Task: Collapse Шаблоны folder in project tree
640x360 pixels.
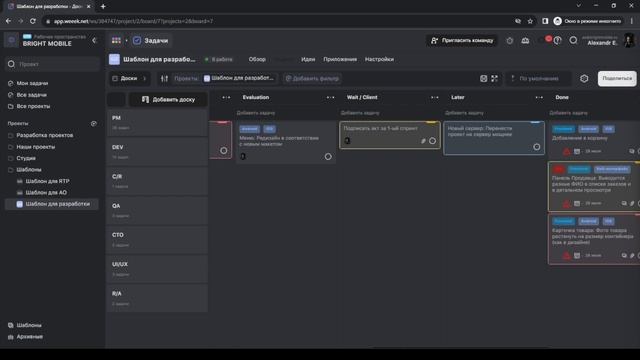Action: (x=11, y=170)
